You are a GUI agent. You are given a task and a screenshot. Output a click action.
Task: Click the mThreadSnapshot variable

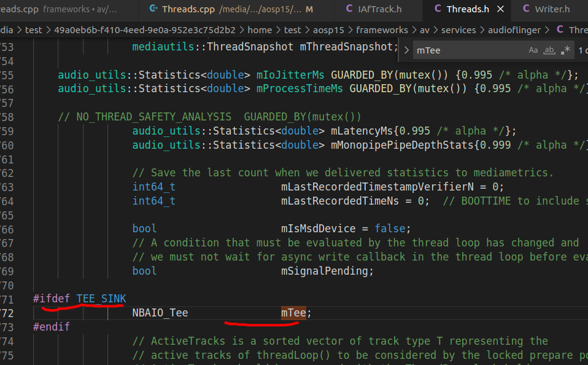(346, 47)
